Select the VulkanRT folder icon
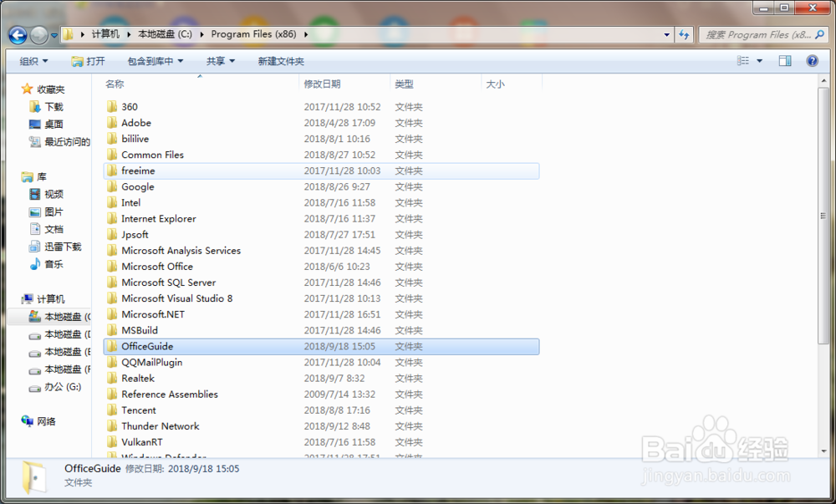This screenshot has width=836, height=504. [x=112, y=442]
